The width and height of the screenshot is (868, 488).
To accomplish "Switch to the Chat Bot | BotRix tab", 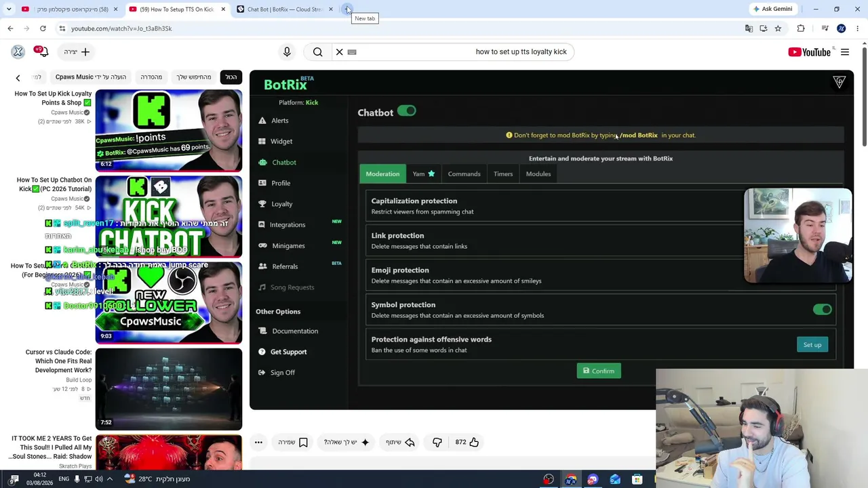I will (x=285, y=9).
